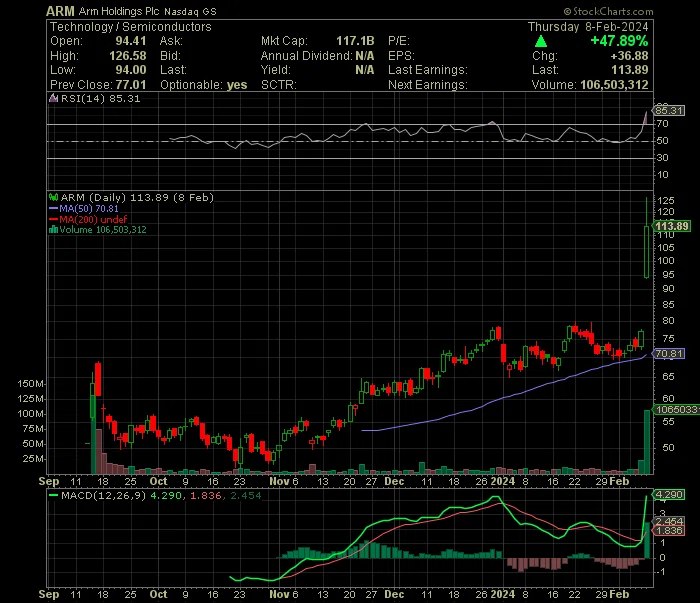Click the Oct label on price chart axis
This screenshot has width=700, height=603.
pos(158,482)
